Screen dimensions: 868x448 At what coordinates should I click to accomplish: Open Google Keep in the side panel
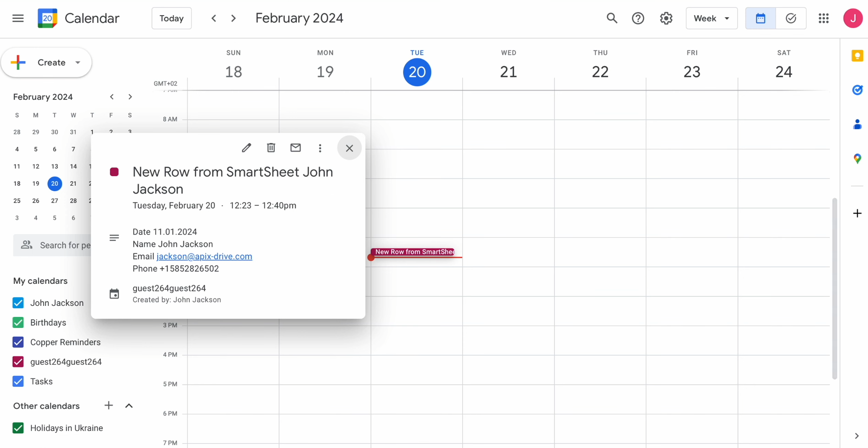[x=857, y=55]
